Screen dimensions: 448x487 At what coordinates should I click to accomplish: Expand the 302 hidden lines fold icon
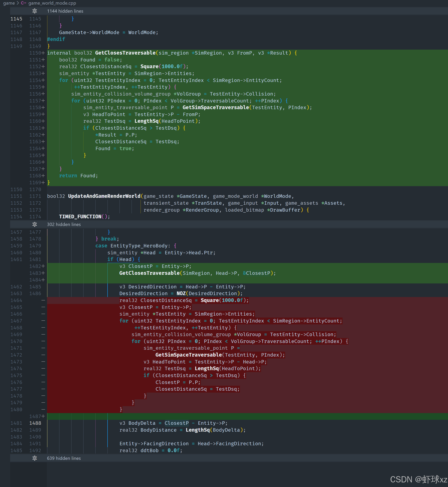35,224
